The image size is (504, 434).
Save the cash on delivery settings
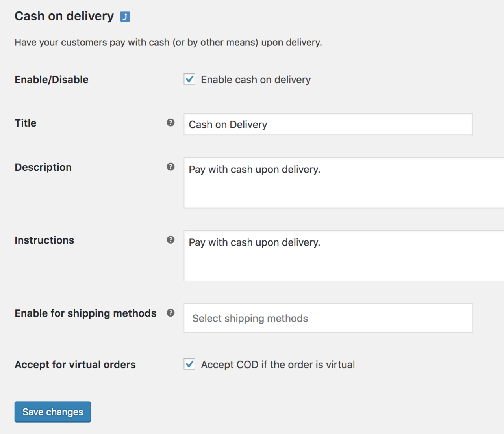[52, 412]
